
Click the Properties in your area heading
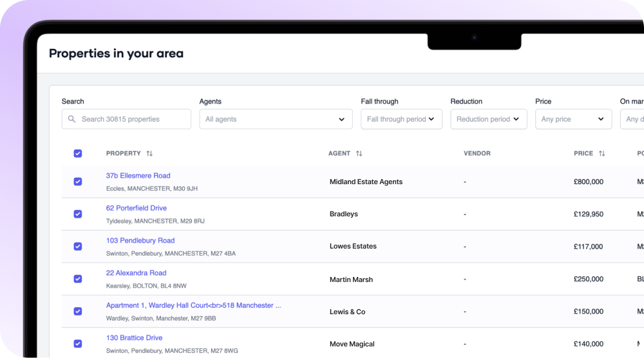pyautogui.click(x=116, y=53)
